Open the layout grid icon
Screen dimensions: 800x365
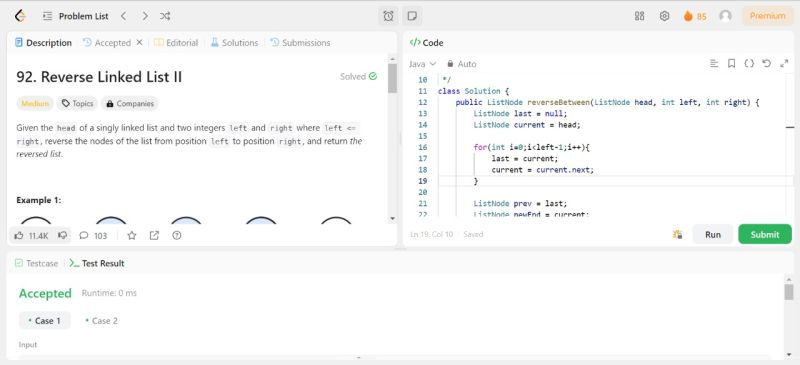point(639,16)
